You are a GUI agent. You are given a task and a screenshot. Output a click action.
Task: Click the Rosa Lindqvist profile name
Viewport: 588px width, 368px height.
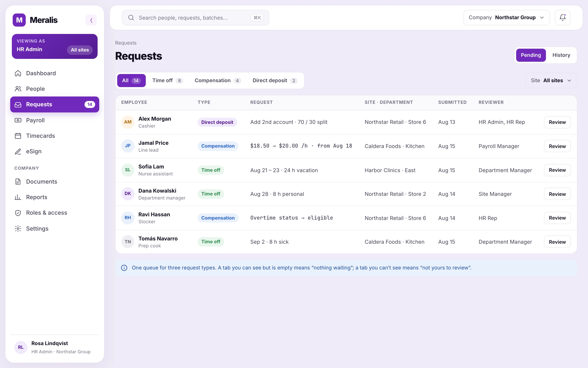coord(50,343)
